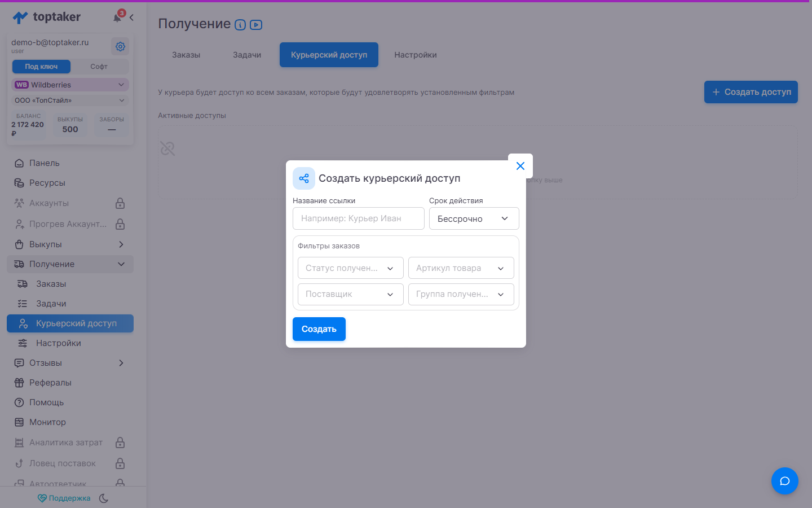Click the info icon beside Получение heading
Image resolution: width=812 pixels, height=508 pixels.
tap(240, 25)
